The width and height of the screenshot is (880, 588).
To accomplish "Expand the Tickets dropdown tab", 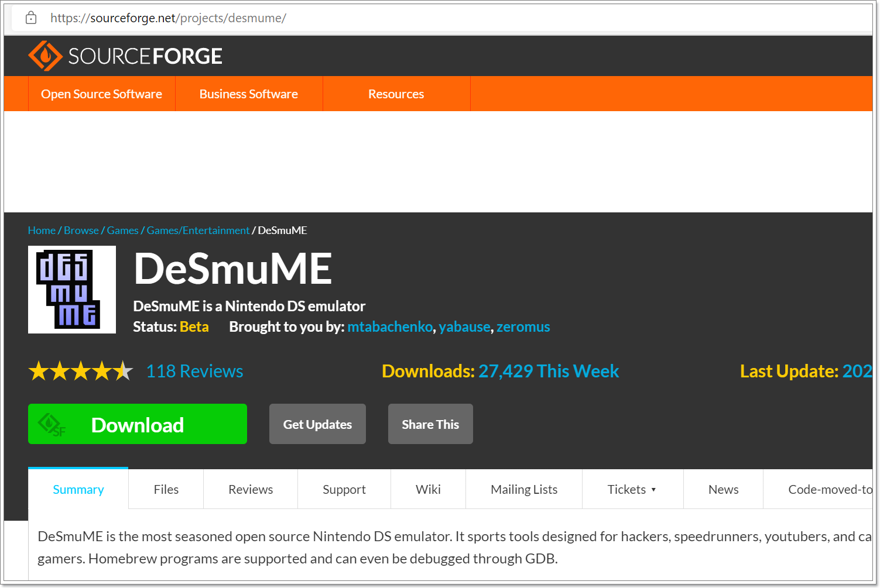I will 632,489.
